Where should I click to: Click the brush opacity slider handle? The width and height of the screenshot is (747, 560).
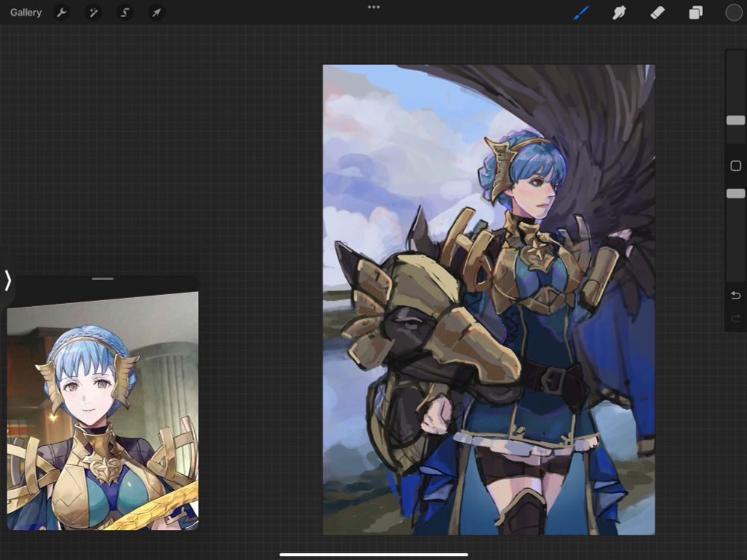(736, 193)
